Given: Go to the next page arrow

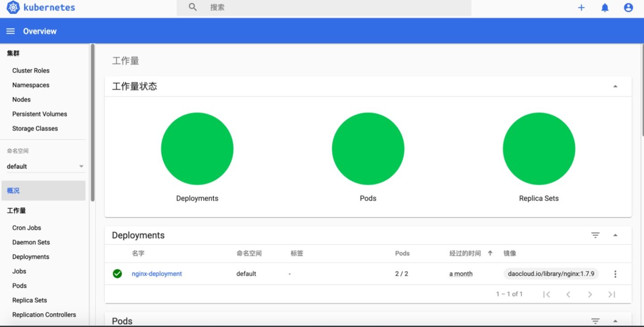Looking at the screenshot, I should (x=590, y=294).
